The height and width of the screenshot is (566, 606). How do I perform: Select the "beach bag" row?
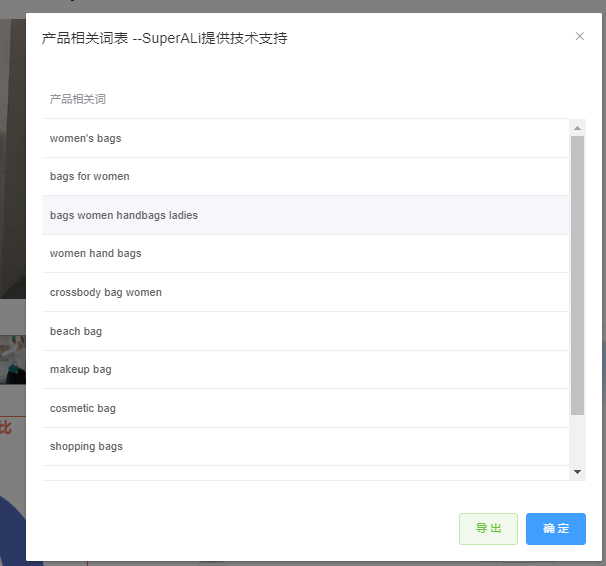click(305, 331)
